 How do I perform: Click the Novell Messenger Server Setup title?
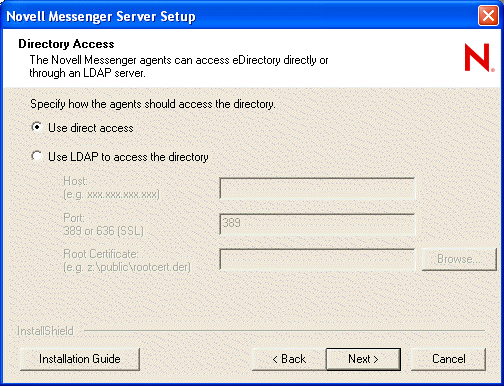coord(101,16)
